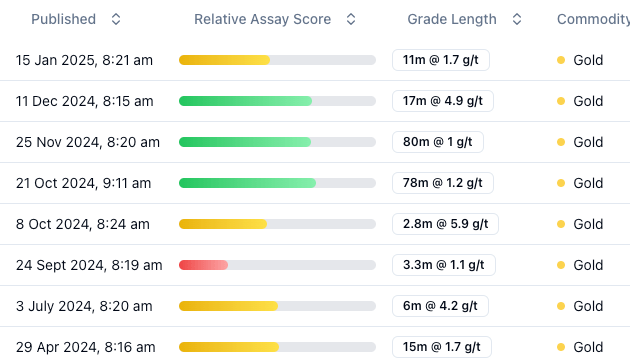Open the 25 Nov 2024, 8:20 am entry
The image size is (630, 360).
88,142
